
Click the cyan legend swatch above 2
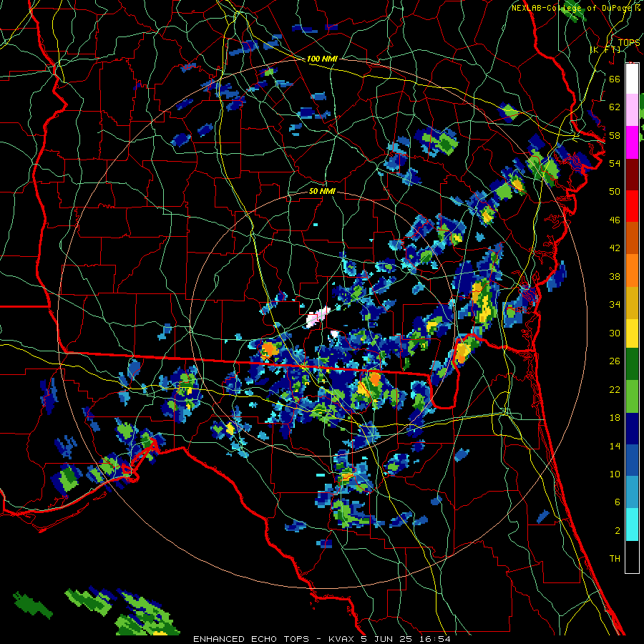632,525
